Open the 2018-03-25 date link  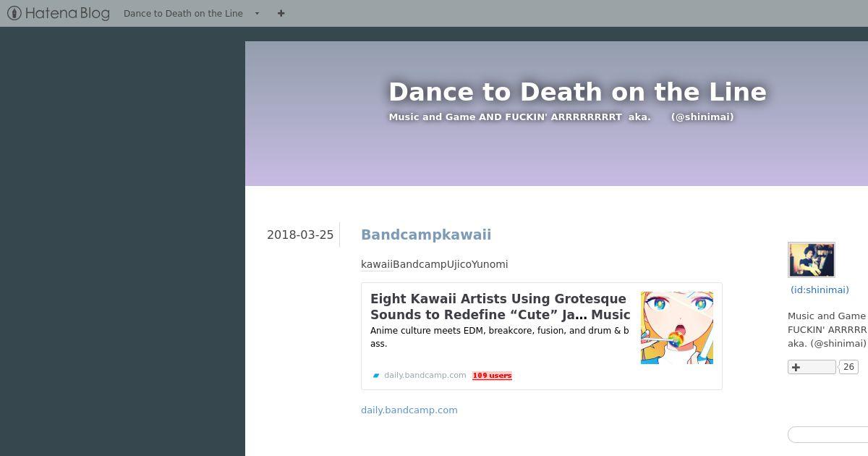[x=300, y=235]
